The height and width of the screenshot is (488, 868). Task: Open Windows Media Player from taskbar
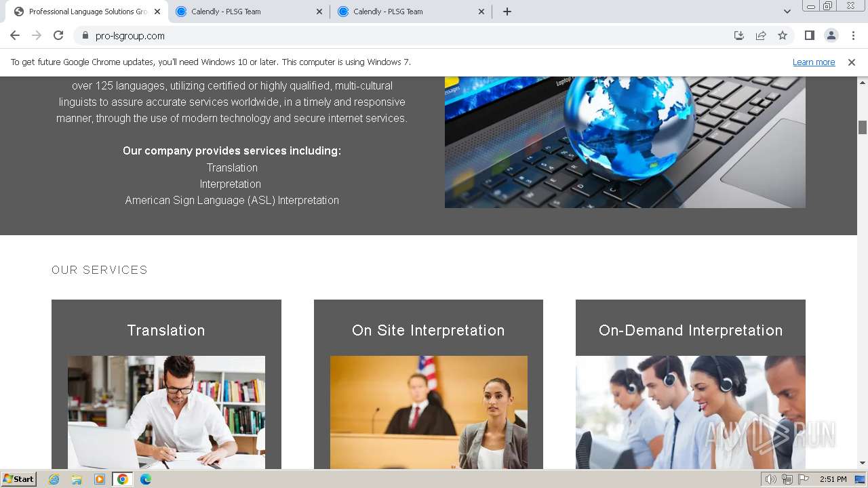click(x=100, y=479)
